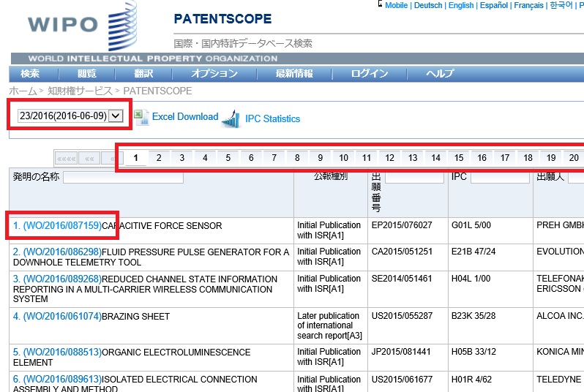Go to results page 12
This screenshot has height=392, width=584.
coord(390,158)
